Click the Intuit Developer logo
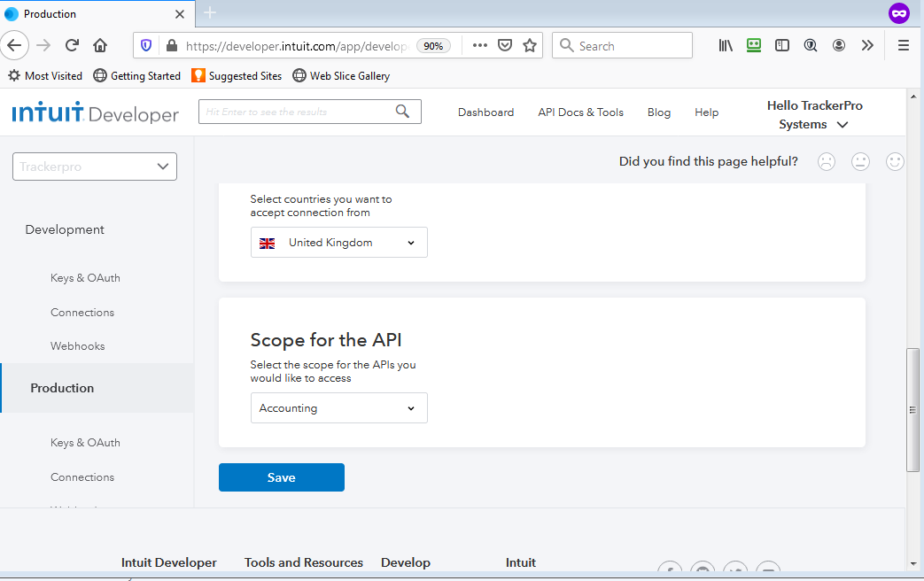This screenshot has height=581, width=924. pyautogui.click(x=95, y=112)
